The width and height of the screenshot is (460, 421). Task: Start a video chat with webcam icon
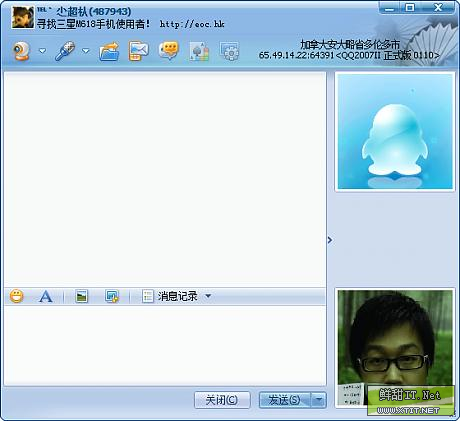(21, 51)
